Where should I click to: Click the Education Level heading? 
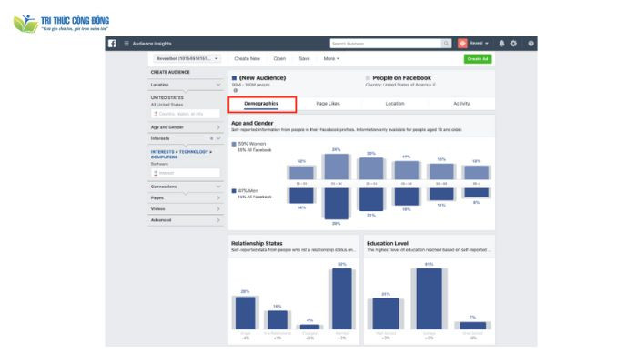tap(387, 243)
